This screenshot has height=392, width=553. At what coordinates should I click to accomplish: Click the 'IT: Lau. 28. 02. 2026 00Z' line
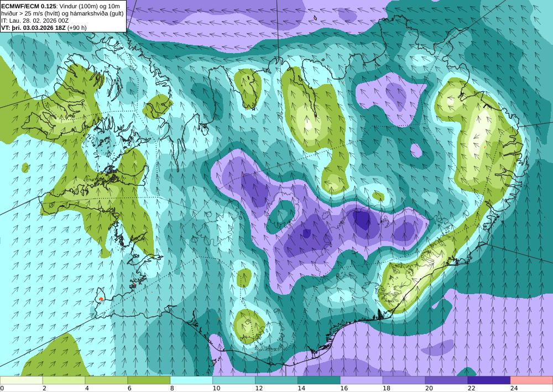point(35,20)
